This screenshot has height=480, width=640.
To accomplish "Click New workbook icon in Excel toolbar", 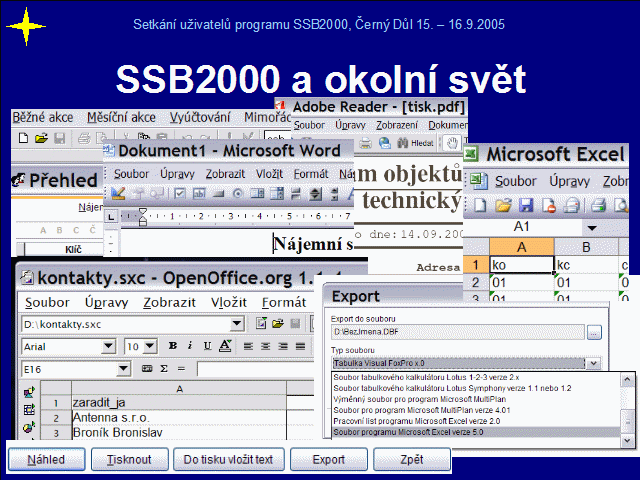I will (480, 205).
